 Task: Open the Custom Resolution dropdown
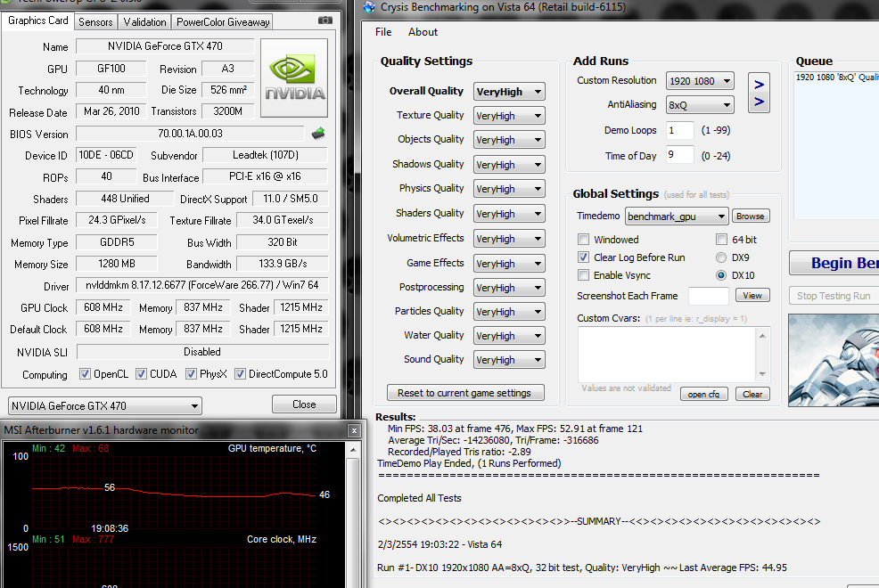[700, 81]
